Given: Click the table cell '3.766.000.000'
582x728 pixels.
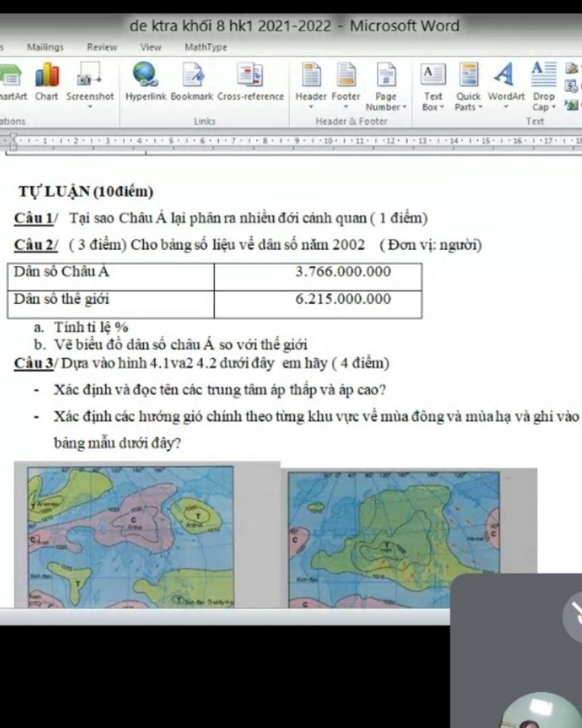Looking at the screenshot, I should coord(343,271).
